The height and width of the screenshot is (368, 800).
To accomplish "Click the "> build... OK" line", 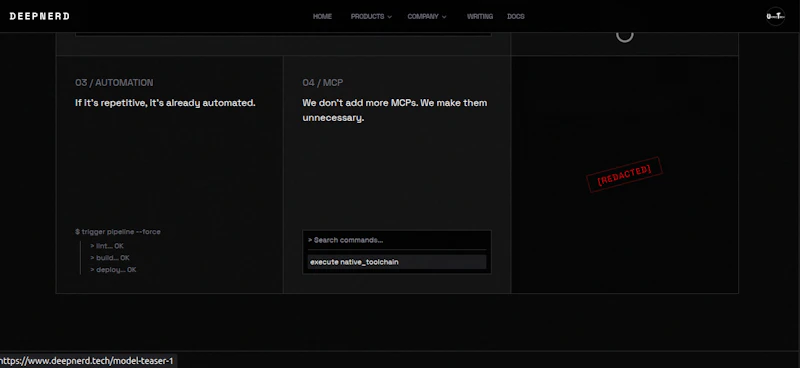I will (x=110, y=258).
